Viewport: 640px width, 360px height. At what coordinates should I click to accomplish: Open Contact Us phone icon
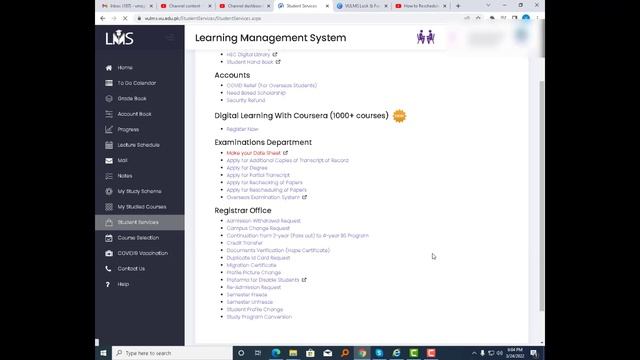coord(108,269)
